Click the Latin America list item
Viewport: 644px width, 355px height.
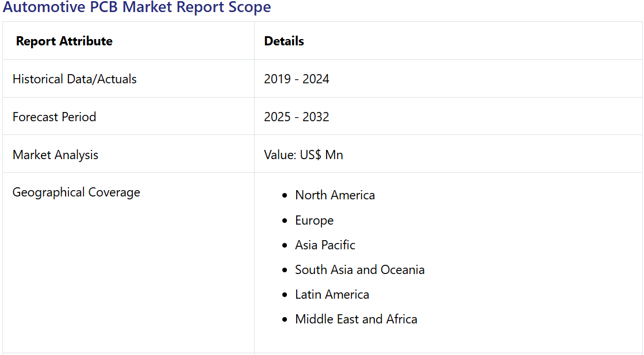coord(332,295)
